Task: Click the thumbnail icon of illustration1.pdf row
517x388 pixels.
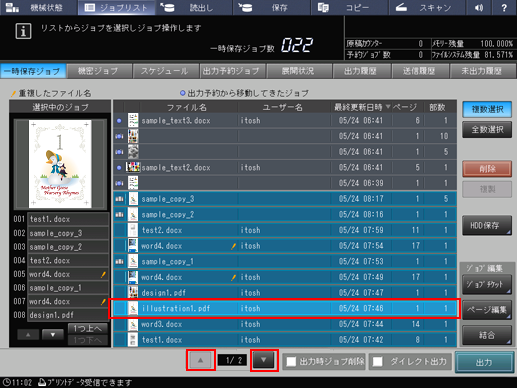Action: click(133, 308)
